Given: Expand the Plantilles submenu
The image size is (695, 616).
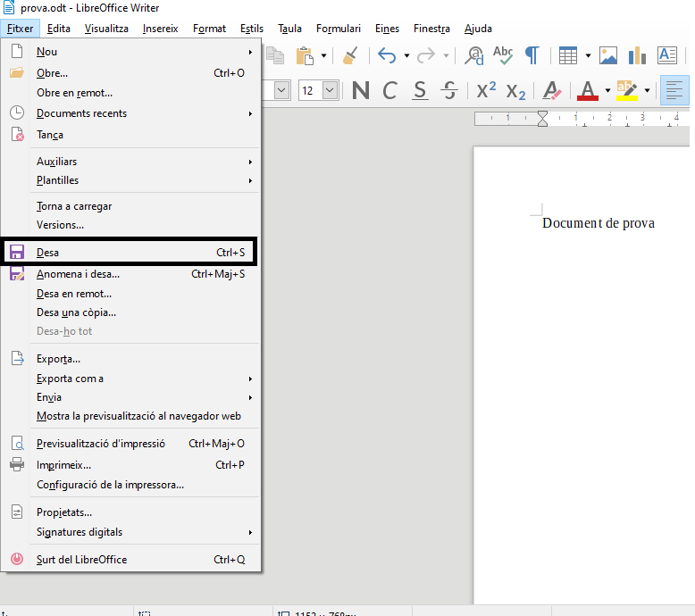Looking at the screenshot, I should pos(131,180).
